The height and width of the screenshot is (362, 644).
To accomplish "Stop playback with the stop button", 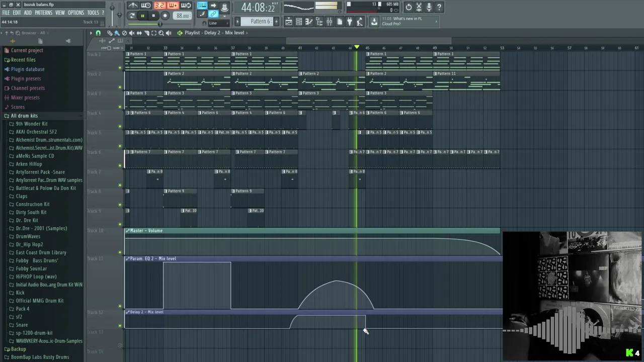I will coord(153,16).
